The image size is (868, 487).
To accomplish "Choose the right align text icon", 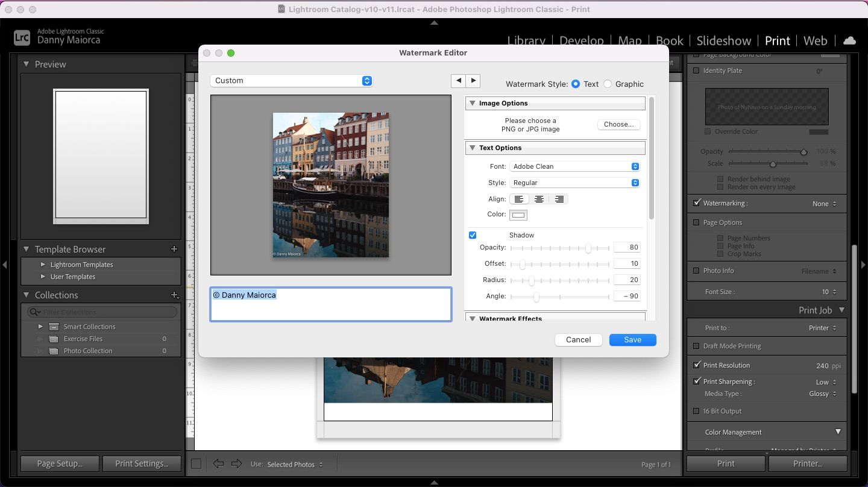I will tap(559, 199).
